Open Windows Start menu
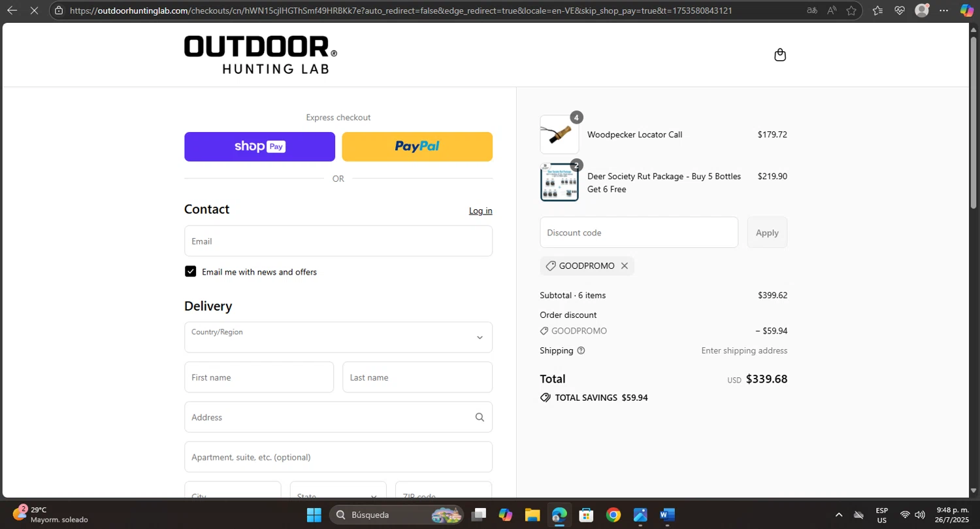Screen dimensions: 980x529 [314, 515]
